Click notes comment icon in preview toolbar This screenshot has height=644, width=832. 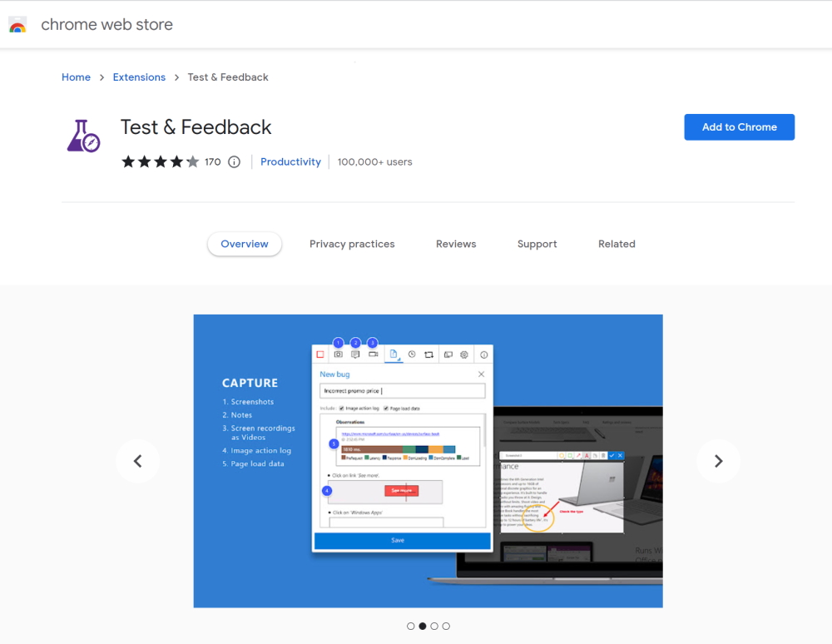point(355,354)
